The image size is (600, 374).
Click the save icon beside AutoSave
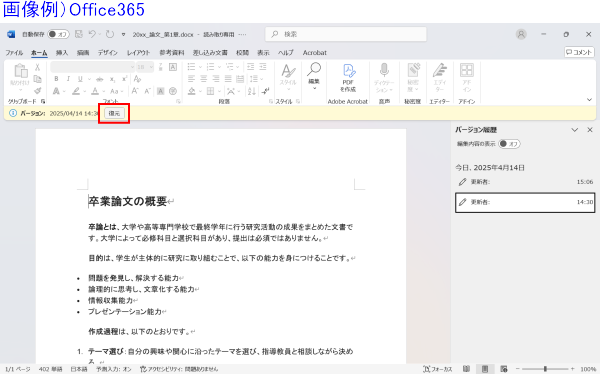coord(79,34)
